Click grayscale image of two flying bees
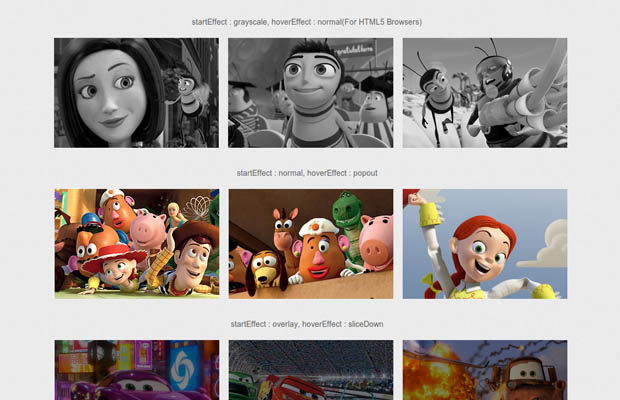 tap(485, 93)
